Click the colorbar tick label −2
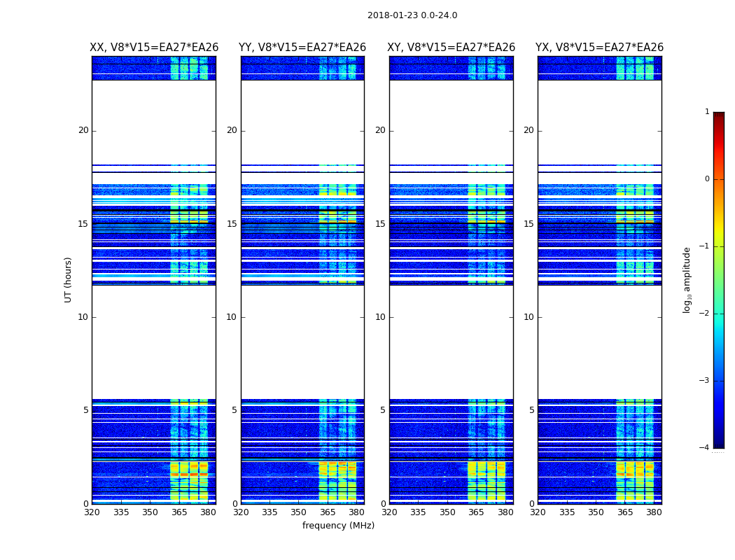Viewport: 735px width, 560px height. pyautogui.click(x=704, y=313)
